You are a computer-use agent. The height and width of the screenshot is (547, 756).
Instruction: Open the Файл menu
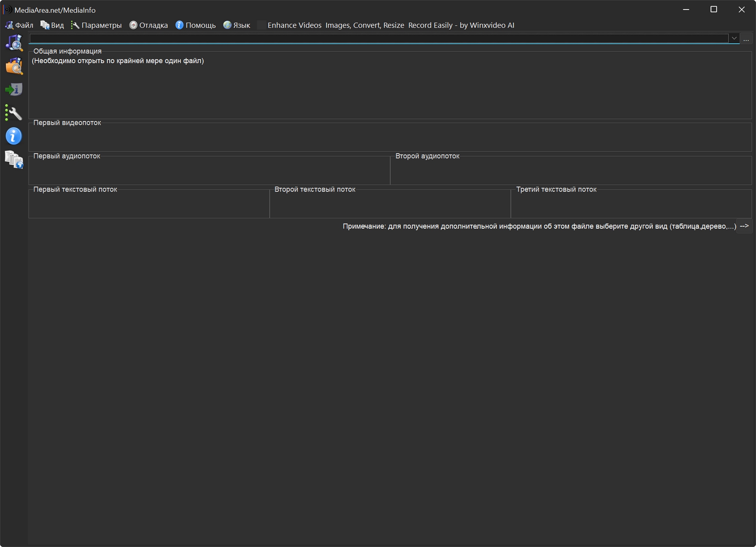[x=19, y=25]
